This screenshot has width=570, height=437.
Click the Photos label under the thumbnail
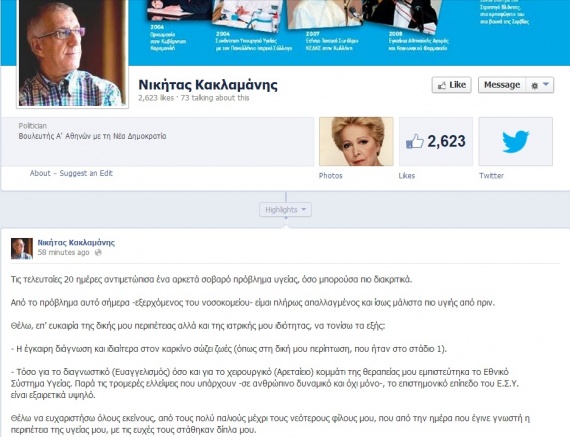[x=331, y=176]
